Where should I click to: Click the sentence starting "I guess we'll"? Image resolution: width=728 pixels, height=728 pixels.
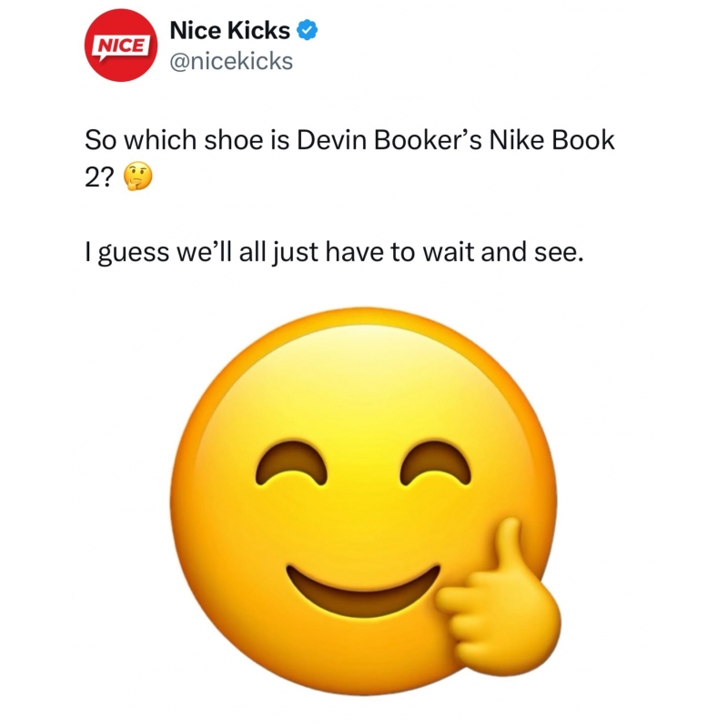pos(334,253)
